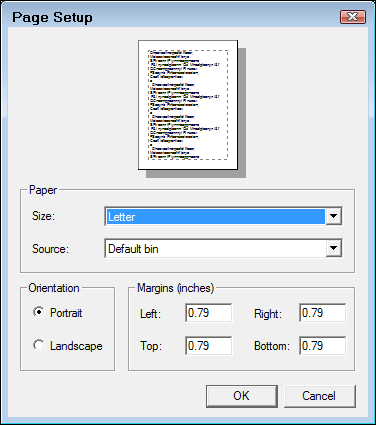The height and width of the screenshot is (425, 376).
Task: Focus the Bottom margin input box
Action: (323, 346)
